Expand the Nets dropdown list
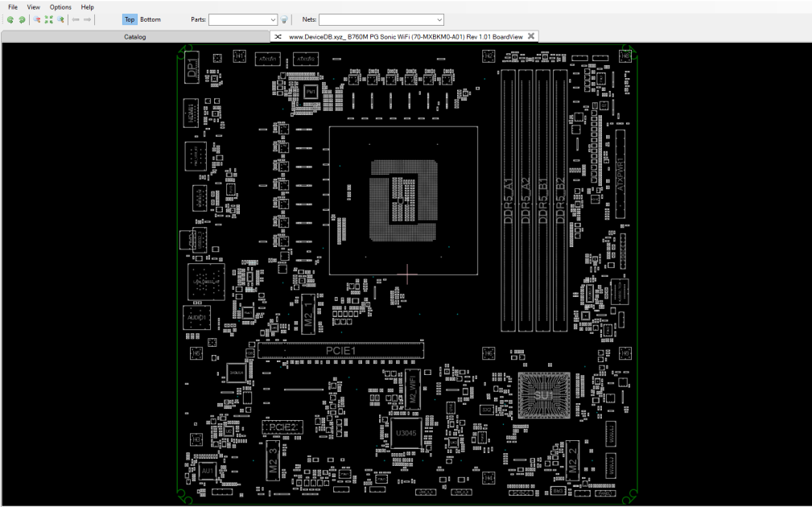The width and height of the screenshot is (812, 507). pos(439,19)
